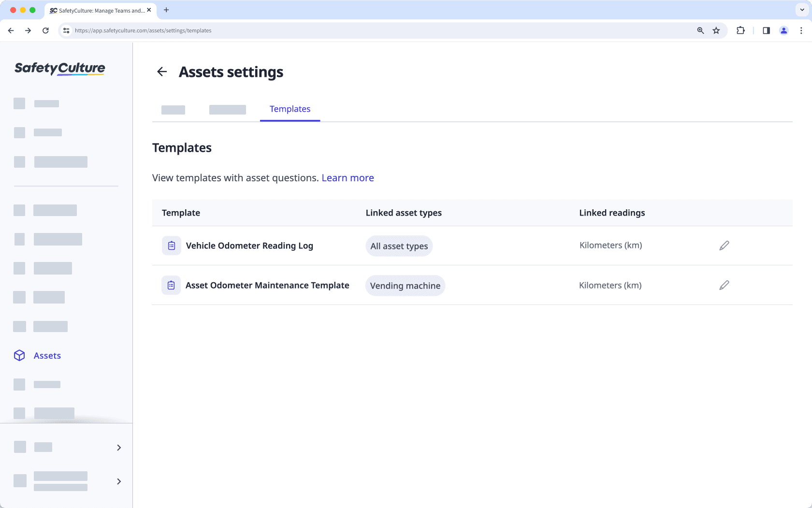This screenshot has width=812, height=508.
Task: Expand the first collapsed sidebar section at bottom
Action: pyautogui.click(x=119, y=448)
